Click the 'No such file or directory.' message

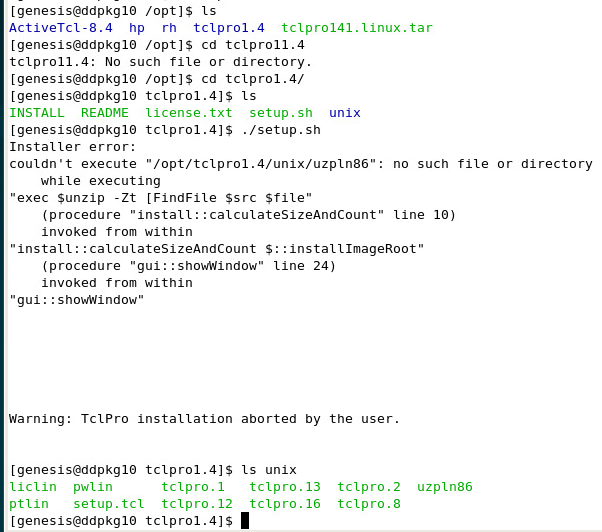tap(208, 62)
